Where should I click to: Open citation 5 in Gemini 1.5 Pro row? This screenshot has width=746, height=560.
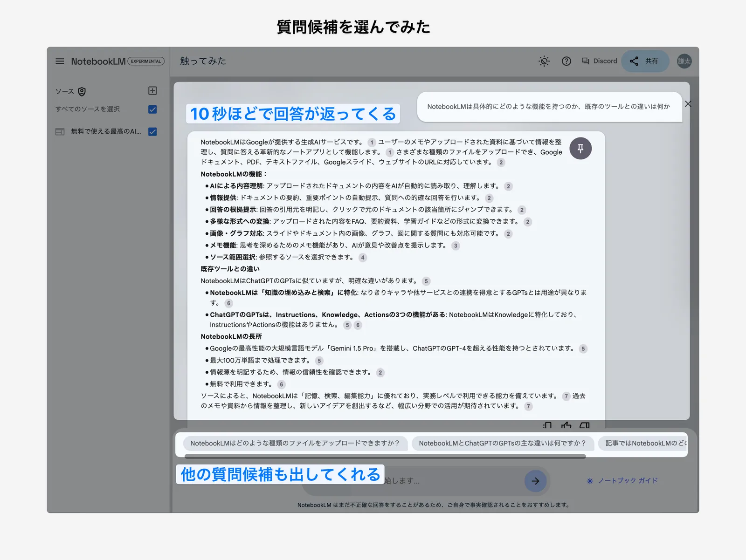click(583, 349)
